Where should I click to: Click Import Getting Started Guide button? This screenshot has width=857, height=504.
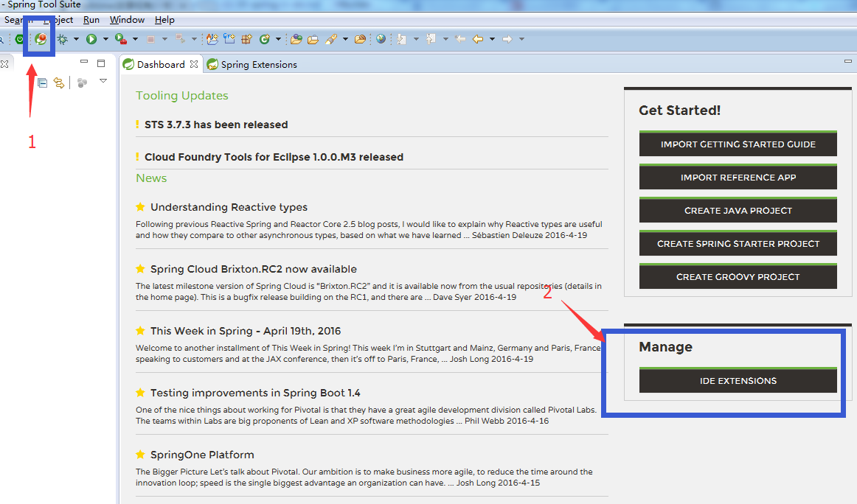[x=738, y=144]
